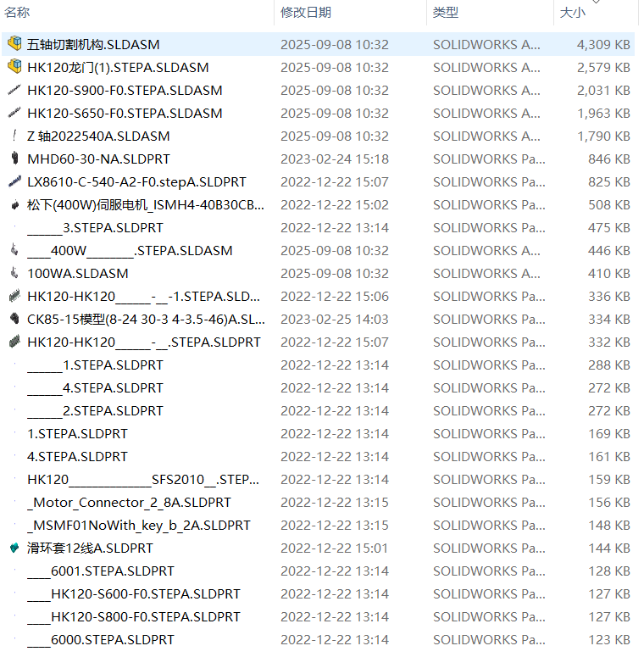Select file 松下(400W)伺服电机_ISMH4-40B30CB...
Screen dimensions: 644x657
146,204
